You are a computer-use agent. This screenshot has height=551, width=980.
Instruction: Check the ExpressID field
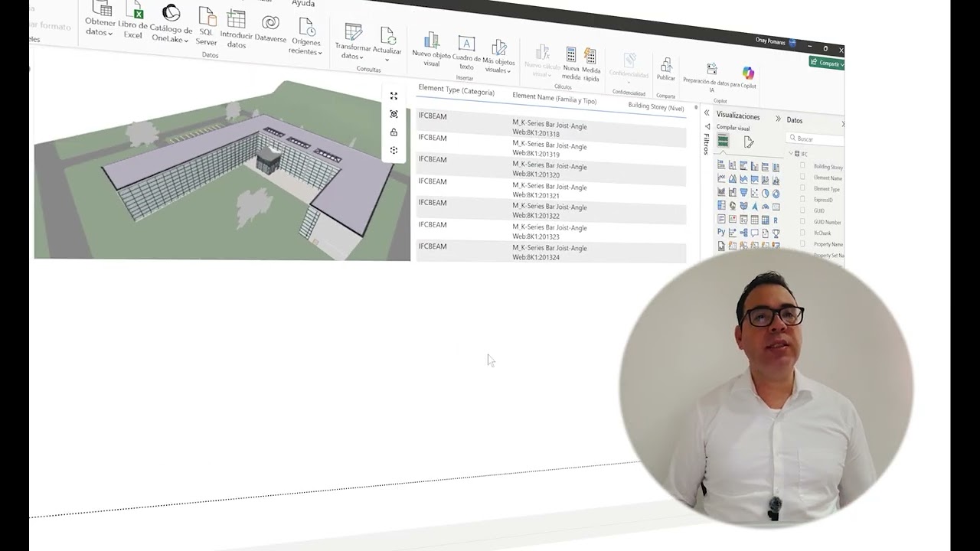click(x=802, y=199)
